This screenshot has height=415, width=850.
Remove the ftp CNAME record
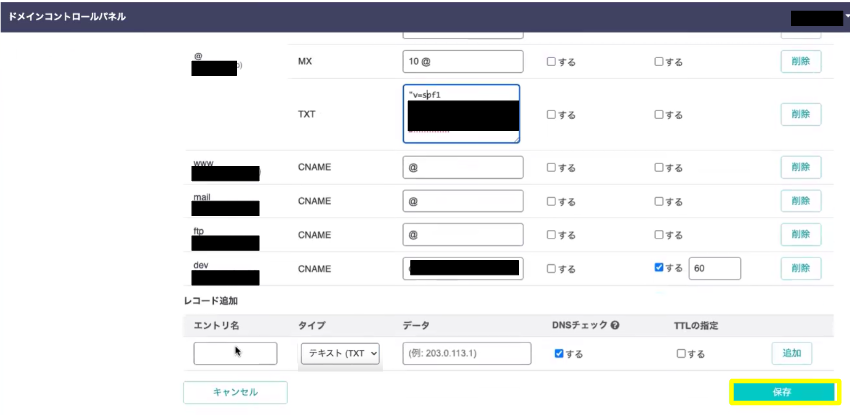pos(800,234)
